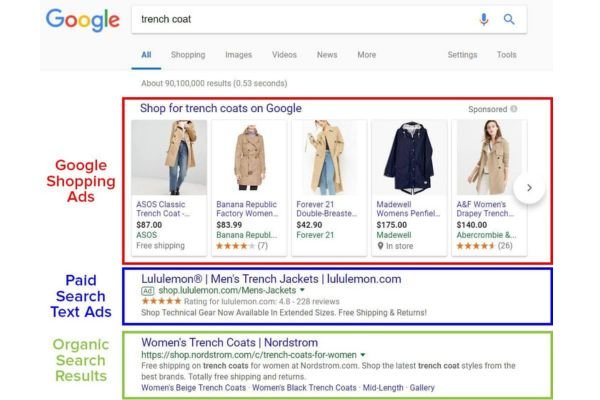This screenshot has height=400, width=600.
Task: Click the Free shipping label on ASOS listing
Action: point(160,245)
